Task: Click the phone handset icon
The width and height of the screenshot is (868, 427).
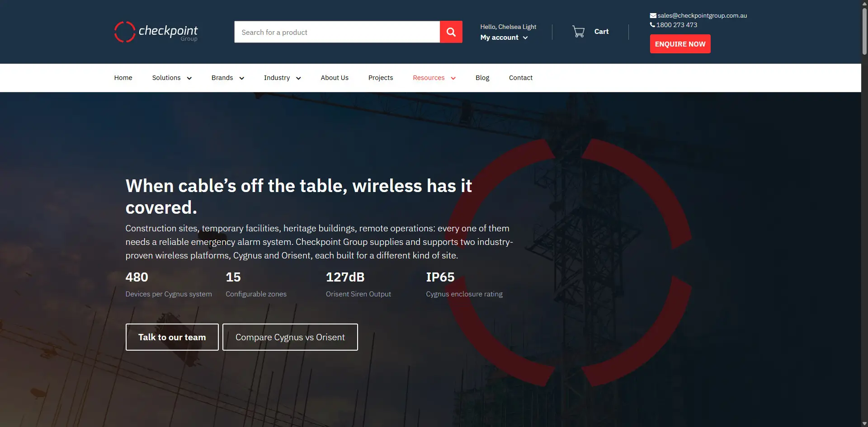Action: (x=652, y=25)
